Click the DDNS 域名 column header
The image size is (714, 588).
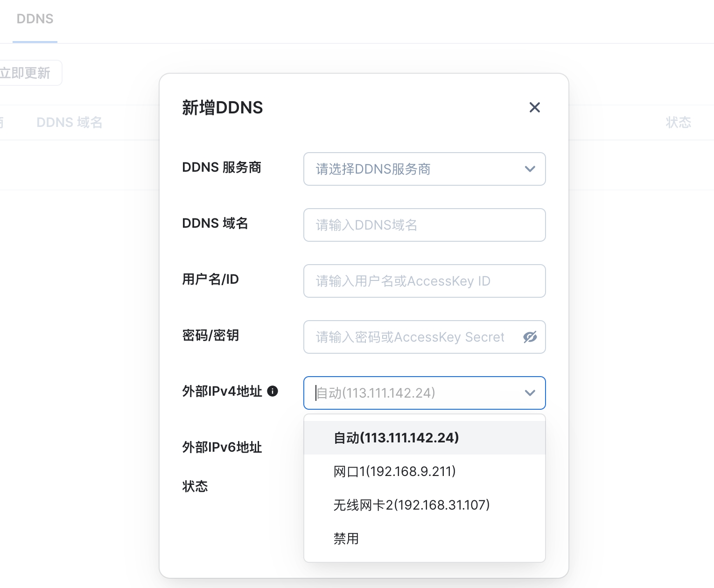tap(70, 122)
